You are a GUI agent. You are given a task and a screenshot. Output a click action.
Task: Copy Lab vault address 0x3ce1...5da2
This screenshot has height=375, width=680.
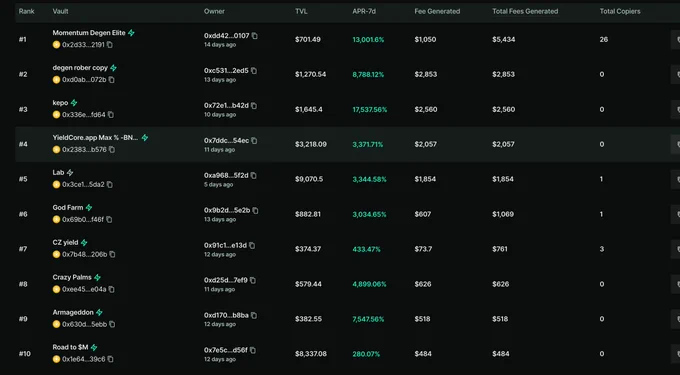110,185
